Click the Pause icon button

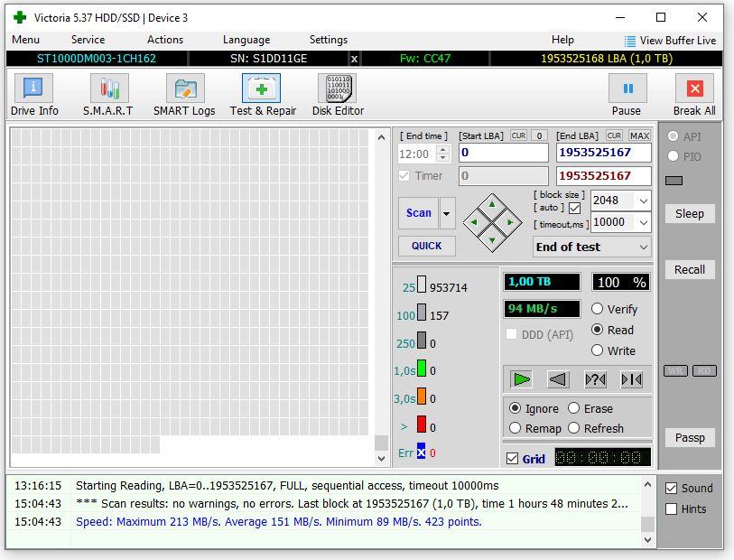[627, 89]
